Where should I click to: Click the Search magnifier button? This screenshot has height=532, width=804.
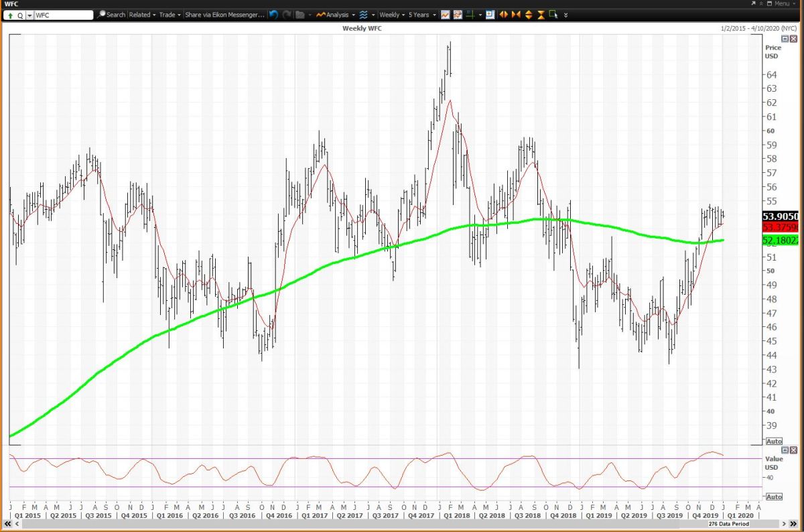click(112, 15)
